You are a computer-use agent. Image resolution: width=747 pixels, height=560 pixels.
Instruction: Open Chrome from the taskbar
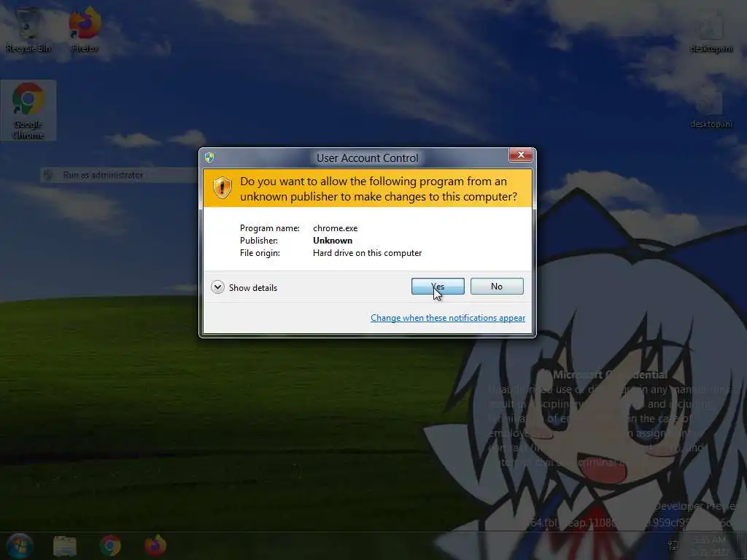[110, 545]
